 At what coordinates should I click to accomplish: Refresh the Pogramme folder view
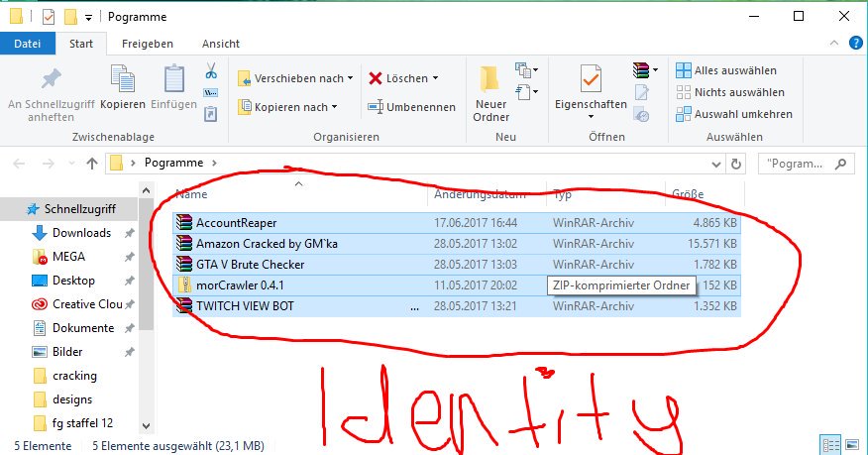coord(735,164)
